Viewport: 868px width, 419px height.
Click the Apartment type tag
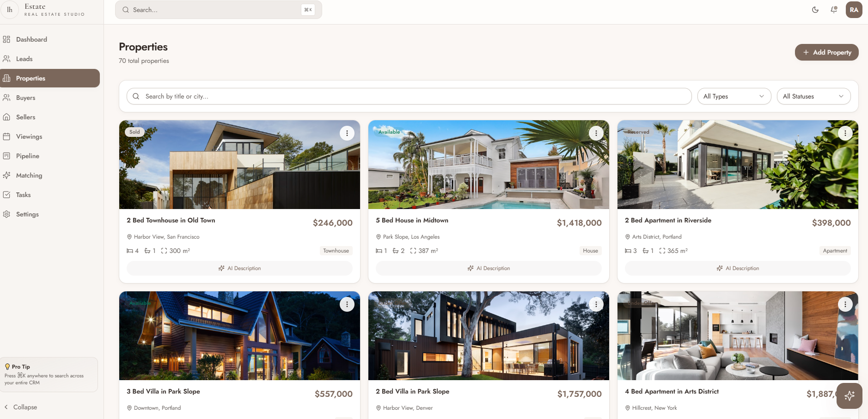835,251
